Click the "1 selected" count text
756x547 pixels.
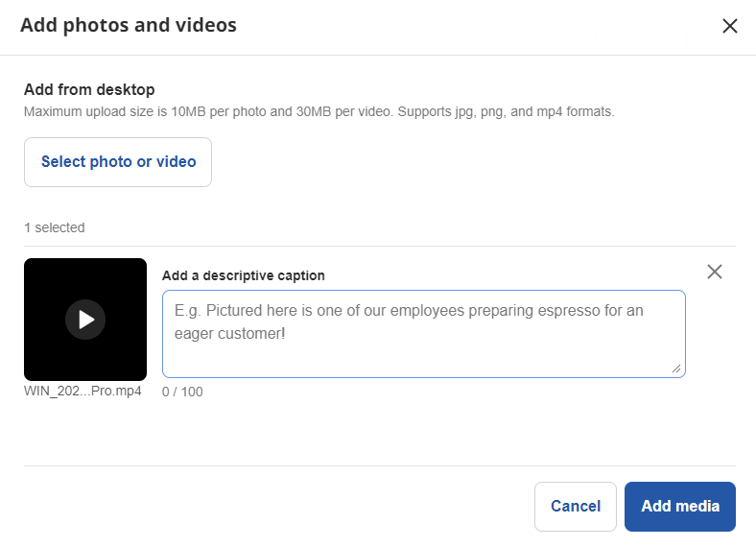pos(55,227)
